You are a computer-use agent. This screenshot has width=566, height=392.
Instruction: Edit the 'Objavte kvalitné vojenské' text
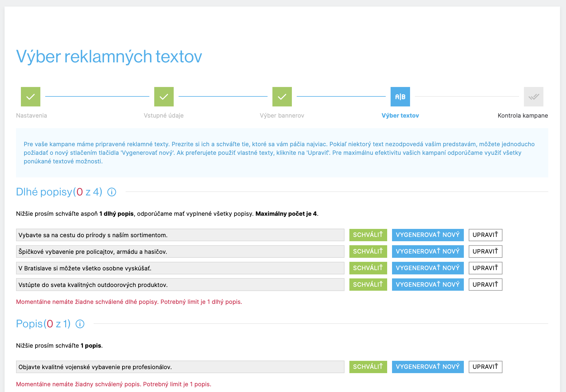[x=485, y=367]
